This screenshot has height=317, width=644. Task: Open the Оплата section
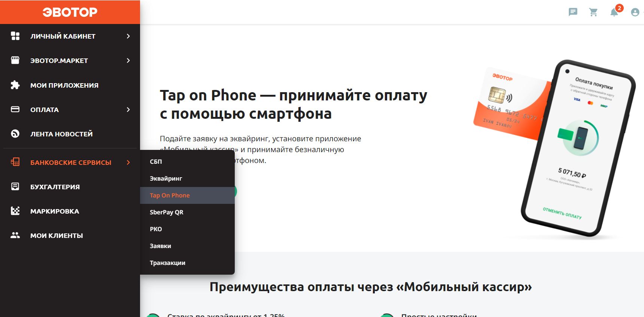(45, 110)
